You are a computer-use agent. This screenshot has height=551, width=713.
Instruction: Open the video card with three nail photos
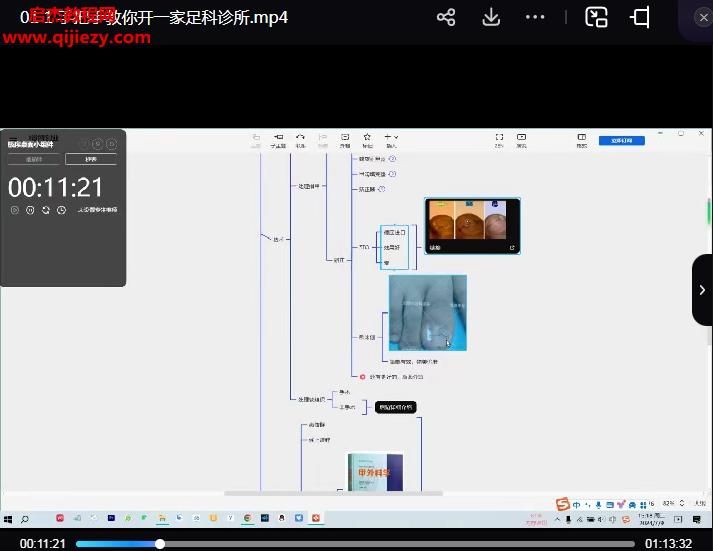pyautogui.click(x=472, y=225)
